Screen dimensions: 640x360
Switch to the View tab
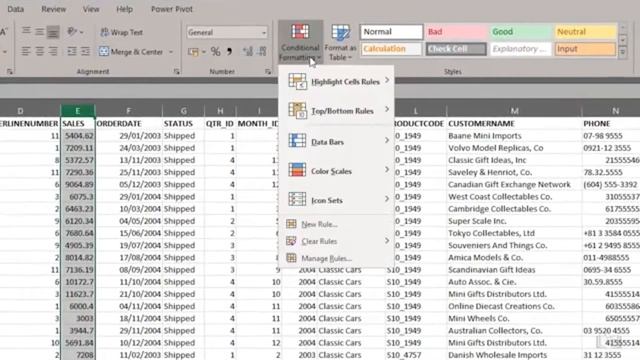(91, 9)
